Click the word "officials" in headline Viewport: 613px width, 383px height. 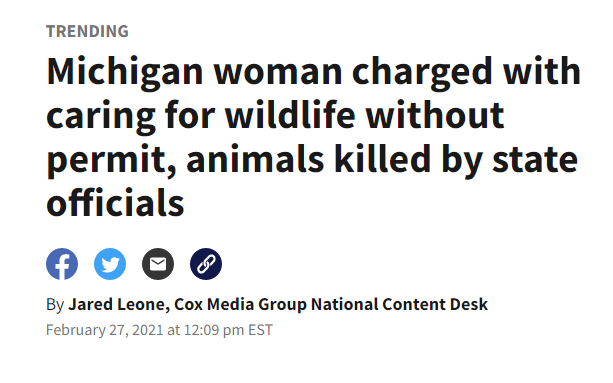(x=115, y=202)
